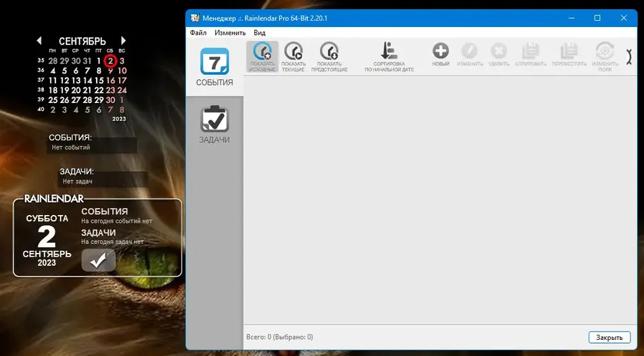Viewport: 644px width, 356px height.
Task: Click the Закрыть button
Action: point(609,337)
